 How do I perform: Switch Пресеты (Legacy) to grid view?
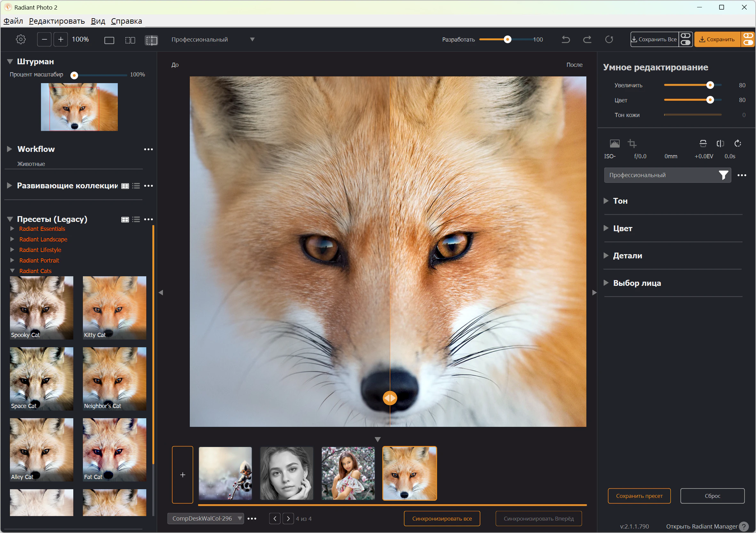tap(125, 219)
